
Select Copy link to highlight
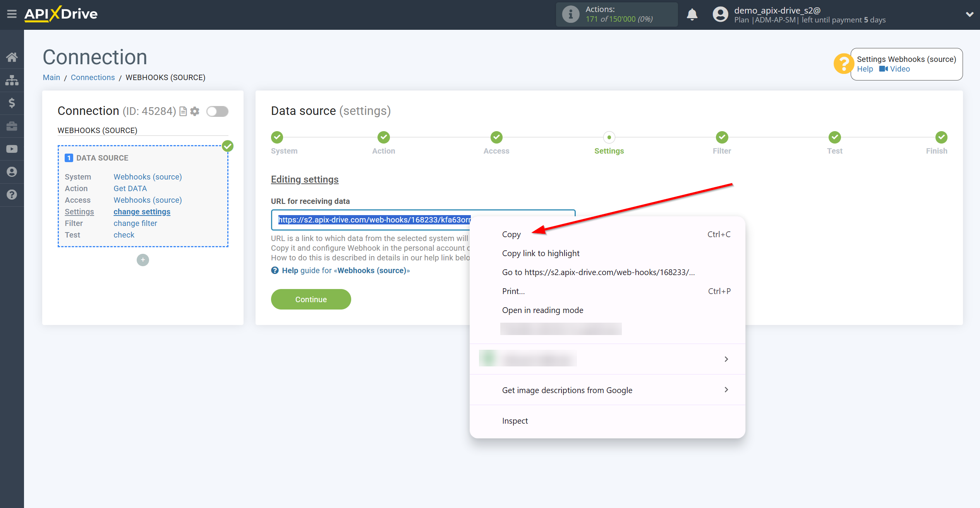(607, 253)
